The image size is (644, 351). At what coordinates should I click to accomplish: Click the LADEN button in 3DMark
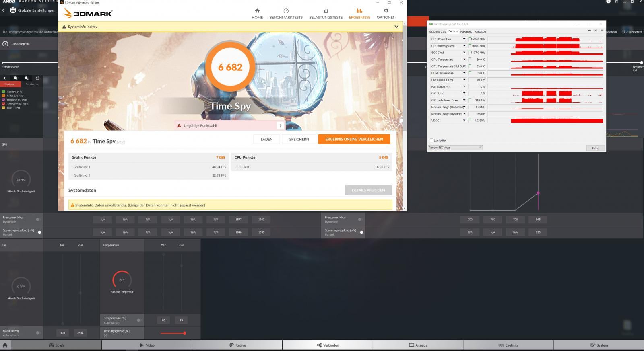[266, 139]
